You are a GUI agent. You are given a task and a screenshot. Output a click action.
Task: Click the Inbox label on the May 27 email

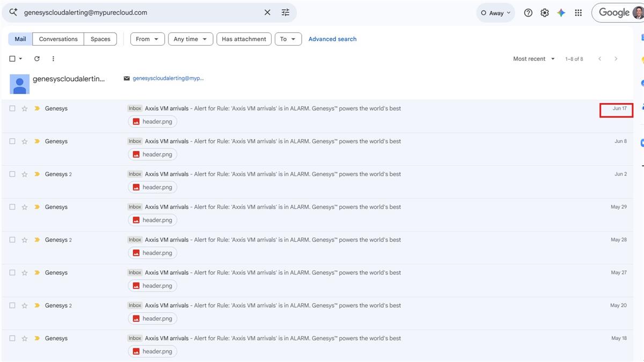tap(135, 272)
